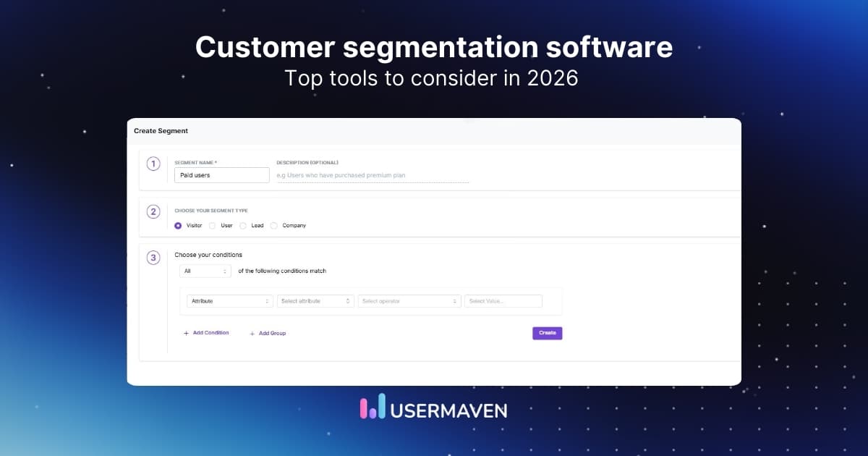
Task: Click the purple Create button
Action: [x=548, y=333]
